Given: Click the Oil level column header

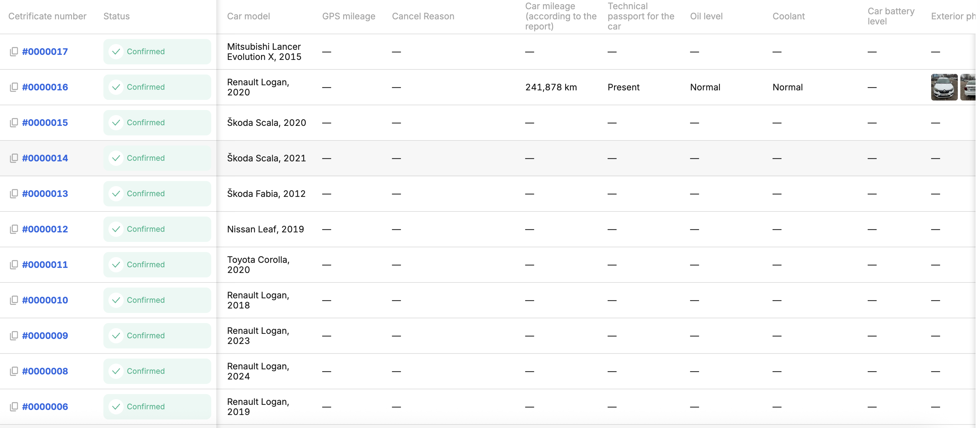Looking at the screenshot, I should pos(706,16).
